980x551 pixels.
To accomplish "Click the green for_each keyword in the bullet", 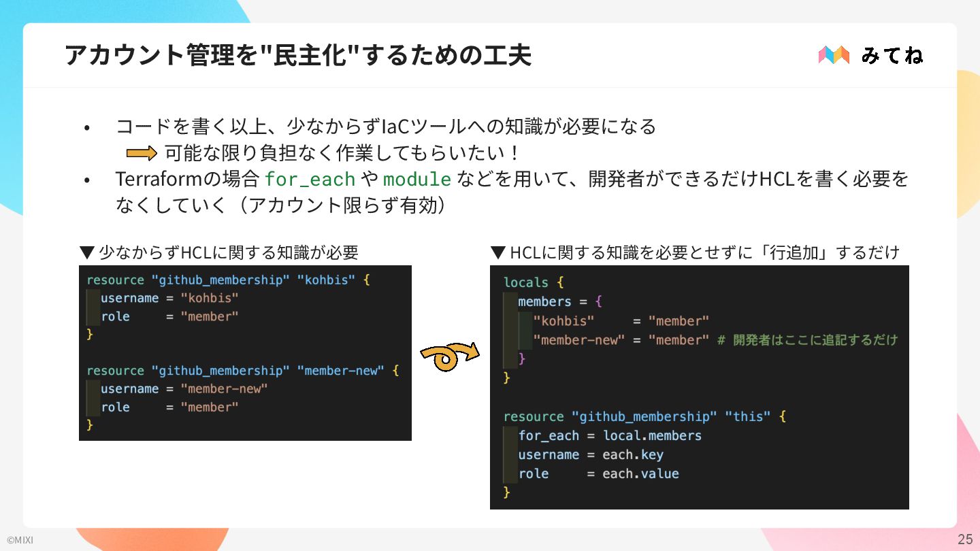I will (x=310, y=180).
